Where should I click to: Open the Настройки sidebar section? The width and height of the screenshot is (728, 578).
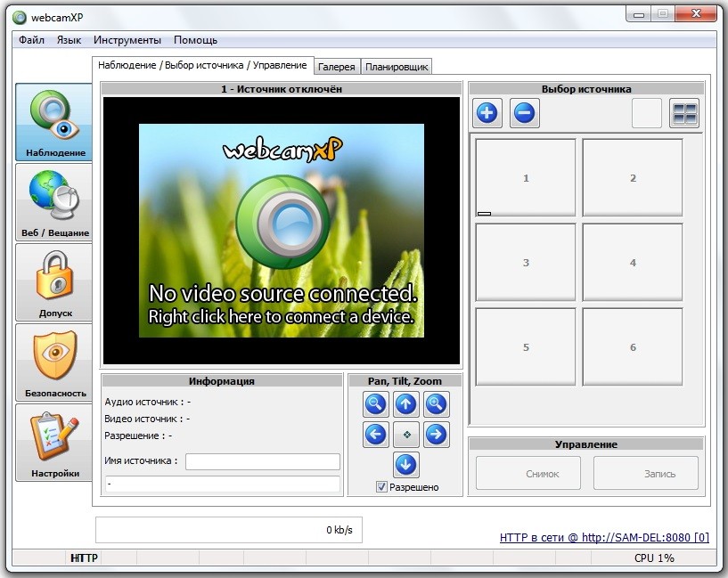point(54,443)
